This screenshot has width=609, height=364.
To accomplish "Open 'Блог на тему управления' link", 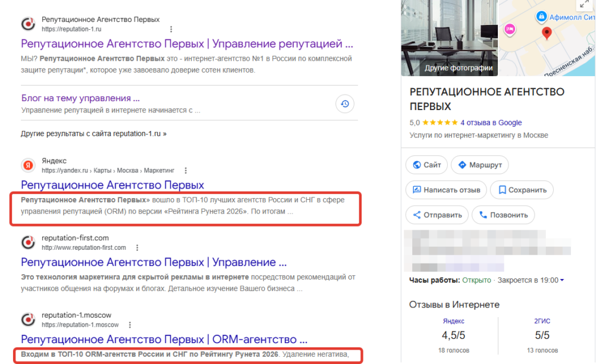I will (x=80, y=98).
